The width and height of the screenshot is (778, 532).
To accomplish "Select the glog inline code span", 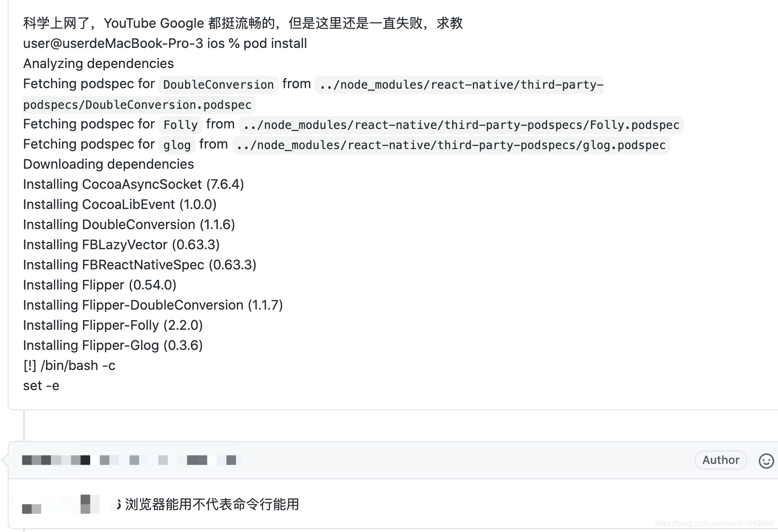I will click(x=177, y=145).
